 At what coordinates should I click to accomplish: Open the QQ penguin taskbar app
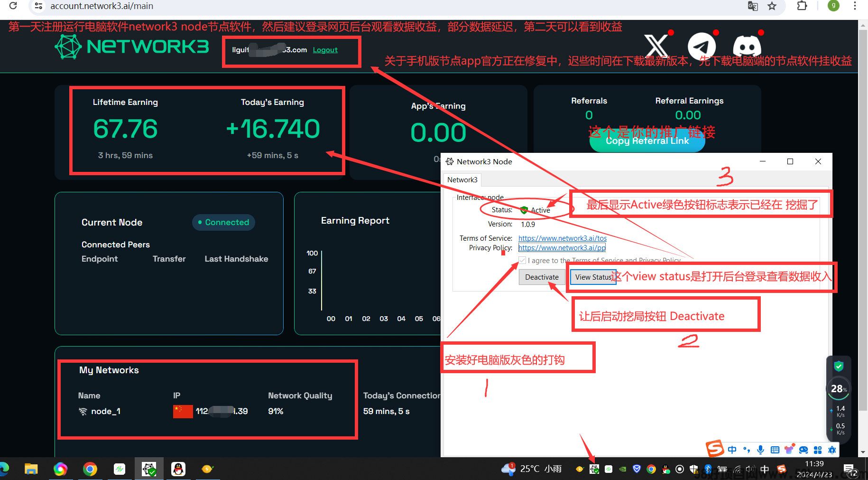coord(178,469)
